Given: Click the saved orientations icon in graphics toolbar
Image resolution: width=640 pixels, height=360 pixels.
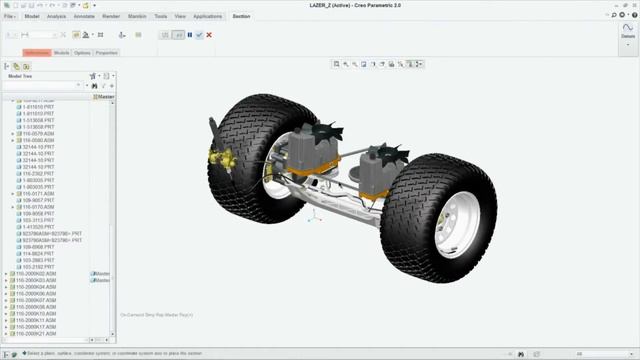Looking at the screenshot, I should tap(382, 64).
